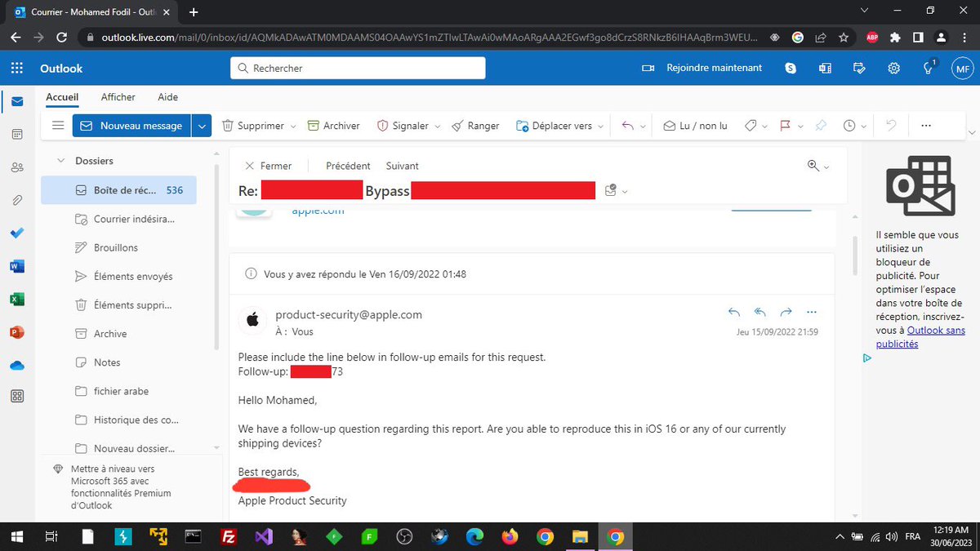Open the MF account profile menu

coord(962,69)
